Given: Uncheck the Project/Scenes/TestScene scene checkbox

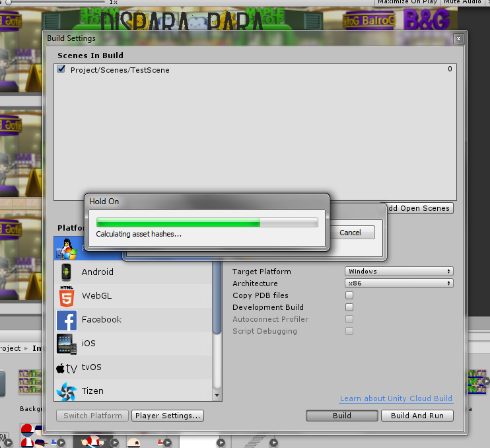Looking at the screenshot, I should [61, 69].
